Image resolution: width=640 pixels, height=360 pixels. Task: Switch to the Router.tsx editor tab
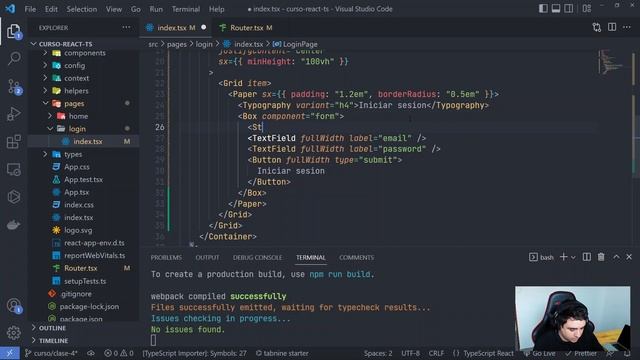click(246, 28)
